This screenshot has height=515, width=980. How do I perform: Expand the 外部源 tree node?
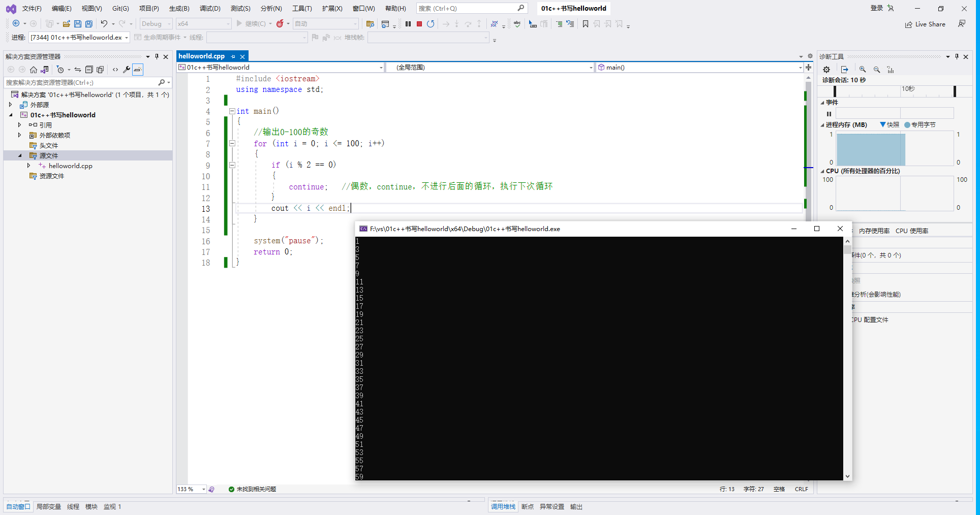tap(11, 105)
